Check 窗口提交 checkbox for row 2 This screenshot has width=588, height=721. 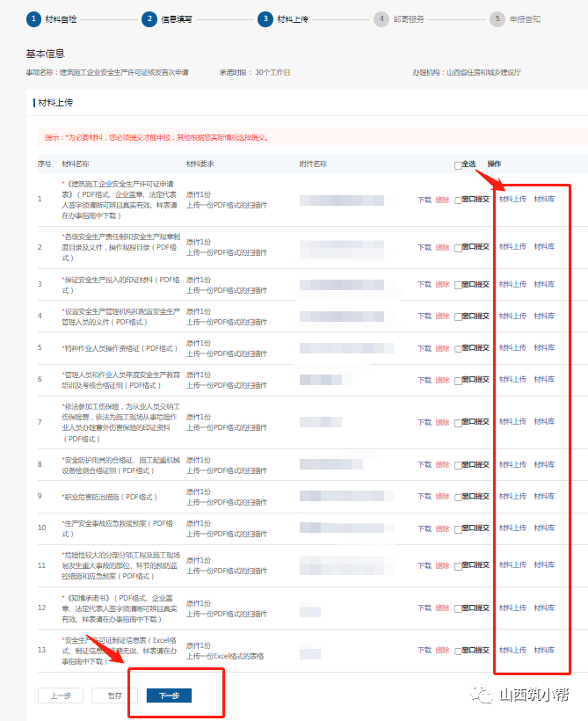(458, 248)
